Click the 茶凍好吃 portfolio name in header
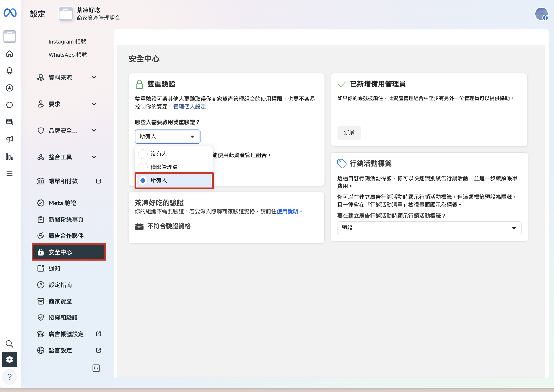Image resolution: width=554 pixels, height=392 pixels. click(x=88, y=10)
